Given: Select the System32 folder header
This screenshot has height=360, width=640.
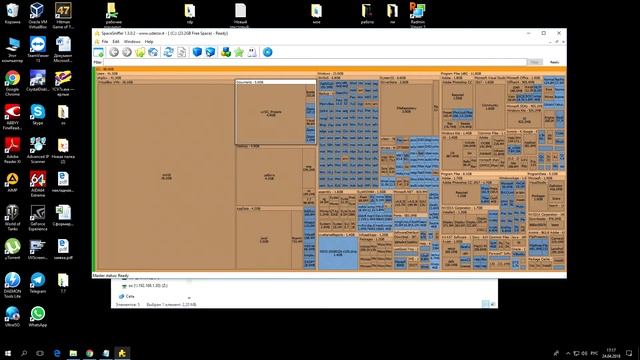Looking at the screenshot, I should pos(409,78).
